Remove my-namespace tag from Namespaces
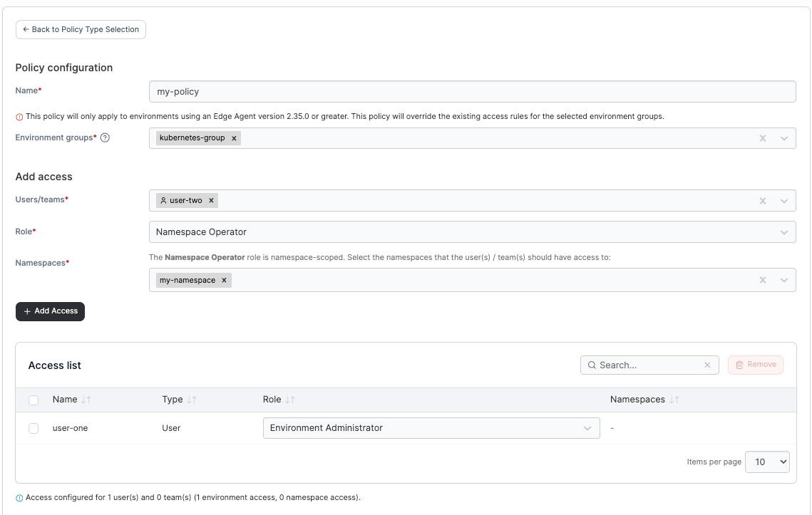 click(x=224, y=281)
